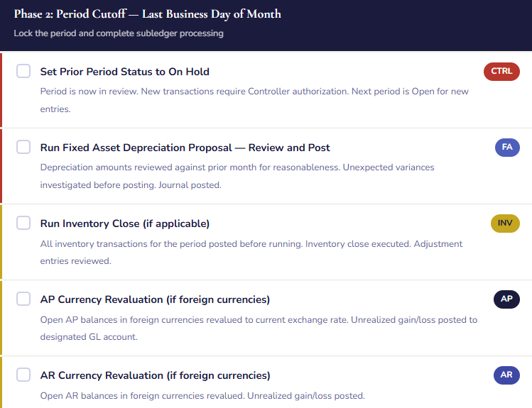Viewport: 532px width, 408px height.
Task: Click the yellow INV role badge
Action: (x=505, y=223)
